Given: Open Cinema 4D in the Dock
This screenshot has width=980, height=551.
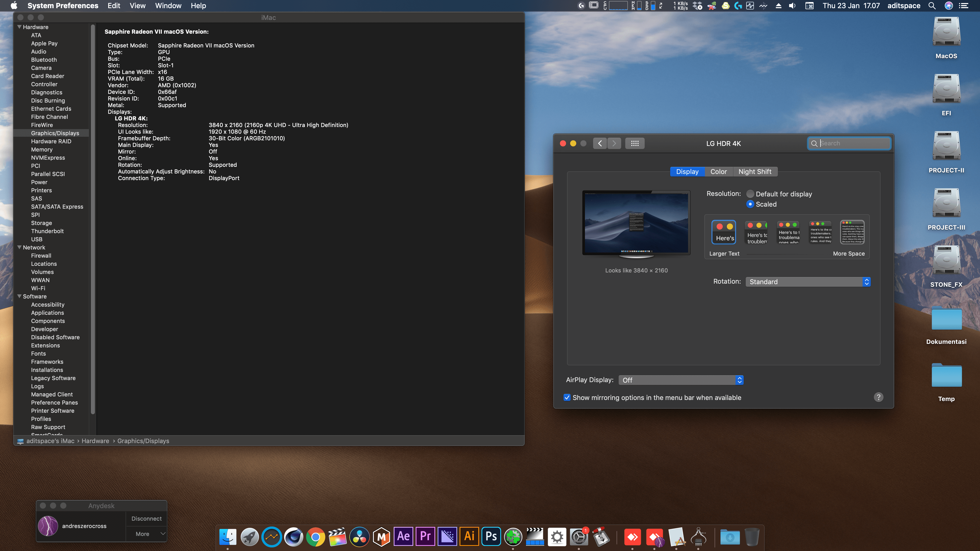Looking at the screenshot, I should (294, 537).
